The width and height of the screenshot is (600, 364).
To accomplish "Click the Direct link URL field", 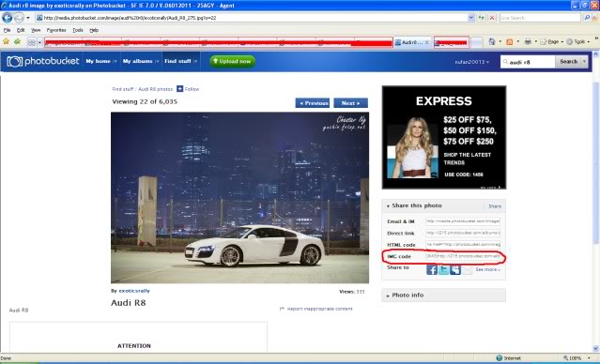I will (x=463, y=233).
